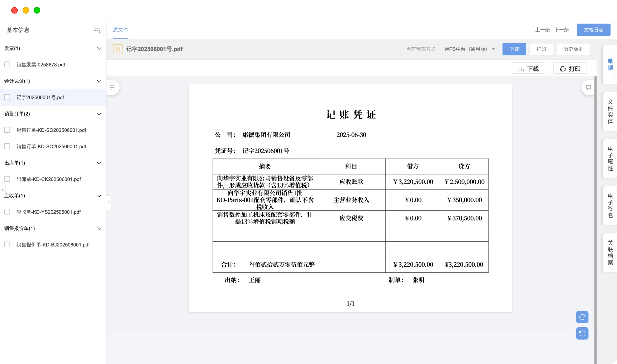The image size is (617, 364).
Task: Click the macOS green fullscreen window button
Action: pyautogui.click(x=37, y=10)
